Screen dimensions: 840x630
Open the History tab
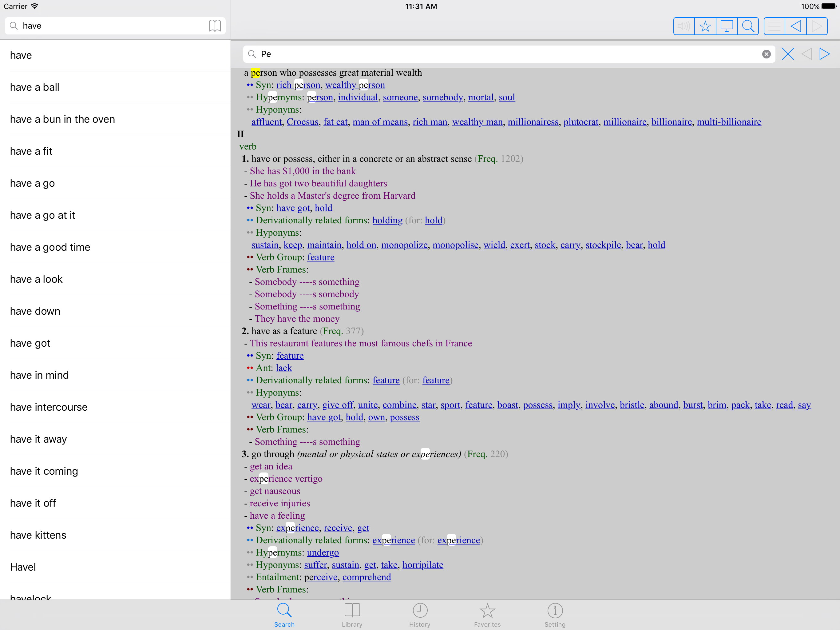click(x=419, y=615)
